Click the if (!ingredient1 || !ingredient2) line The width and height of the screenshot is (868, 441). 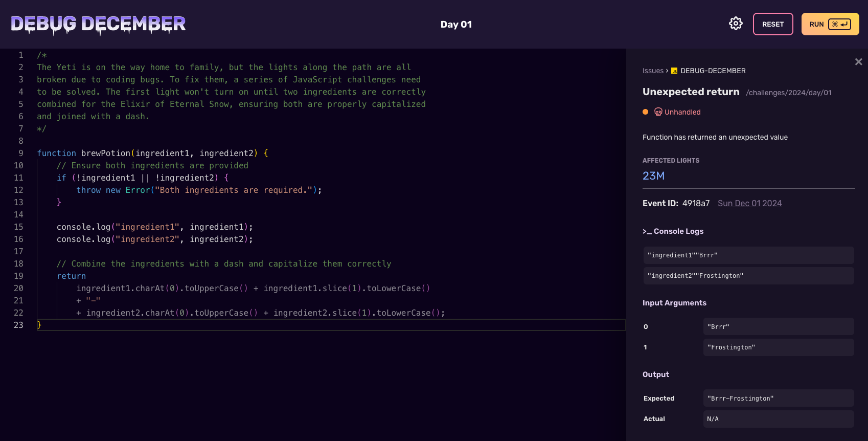[143, 178]
